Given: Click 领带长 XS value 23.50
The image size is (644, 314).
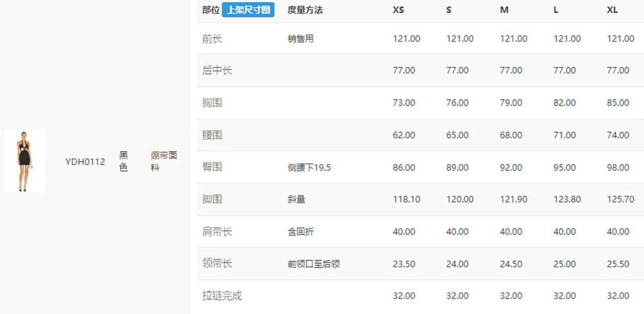Looking at the screenshot, I should (404, 264).
